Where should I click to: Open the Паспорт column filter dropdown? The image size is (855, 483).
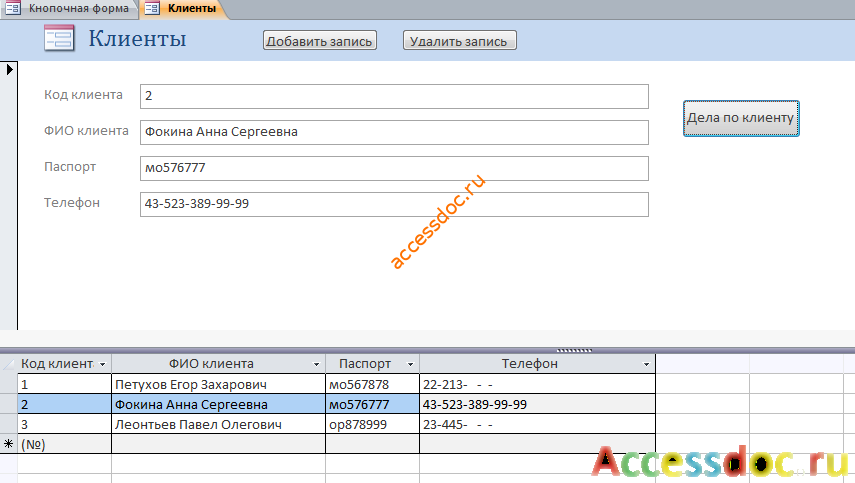[411, 364]
